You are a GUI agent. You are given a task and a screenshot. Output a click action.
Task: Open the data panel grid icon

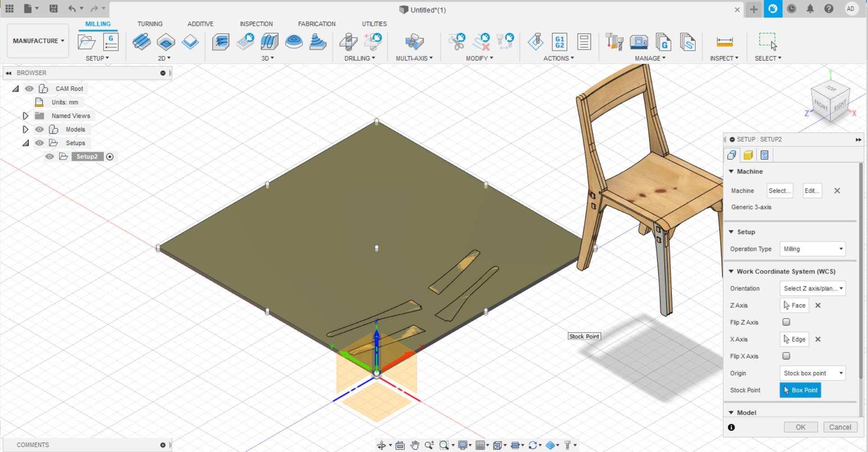coord(9,9)
